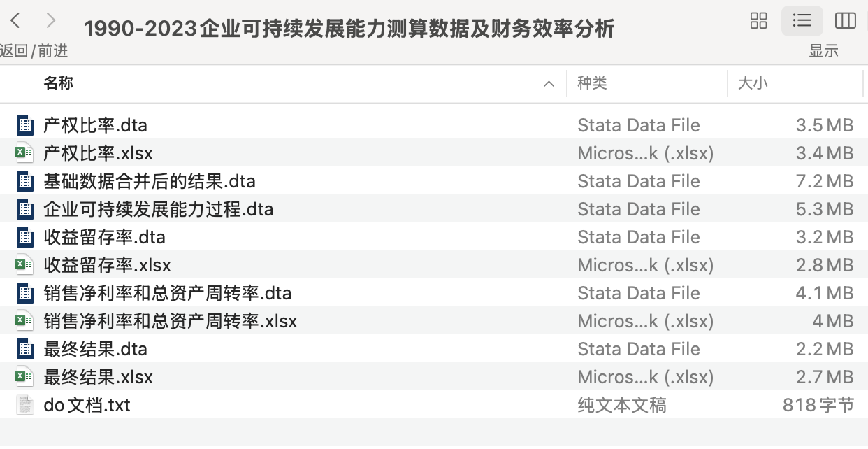Viewport: 868px width, 449px height.
Task: Sort files by the 名称 column header
Action: coord(59,83)
